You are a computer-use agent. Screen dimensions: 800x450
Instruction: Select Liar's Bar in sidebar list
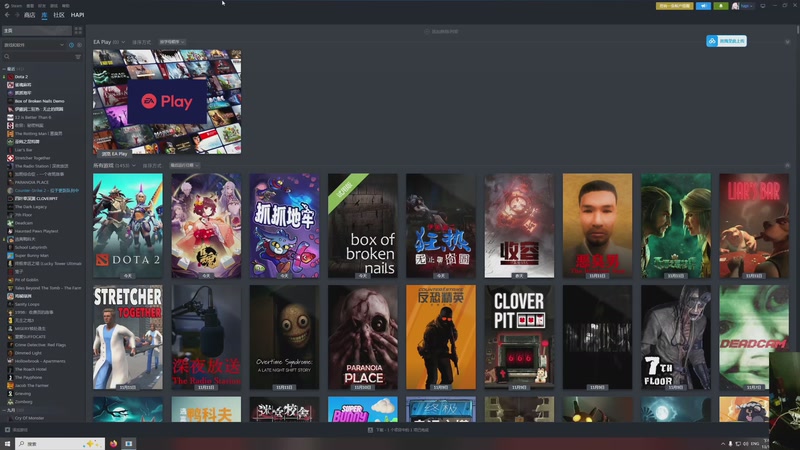point(23,150)
